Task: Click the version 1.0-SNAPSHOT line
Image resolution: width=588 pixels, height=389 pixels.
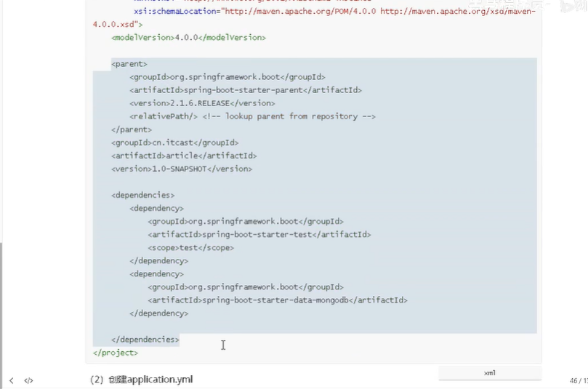Action: click(x=182, y=169)
